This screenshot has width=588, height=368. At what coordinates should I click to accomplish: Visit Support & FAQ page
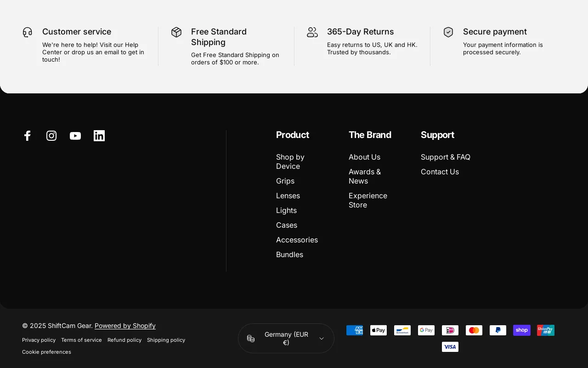point(446,157)
